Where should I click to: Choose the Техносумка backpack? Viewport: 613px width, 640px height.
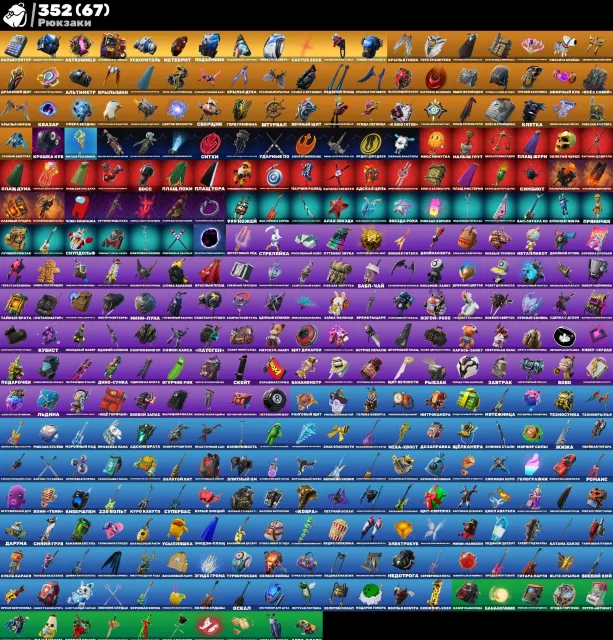pos(564,401)
